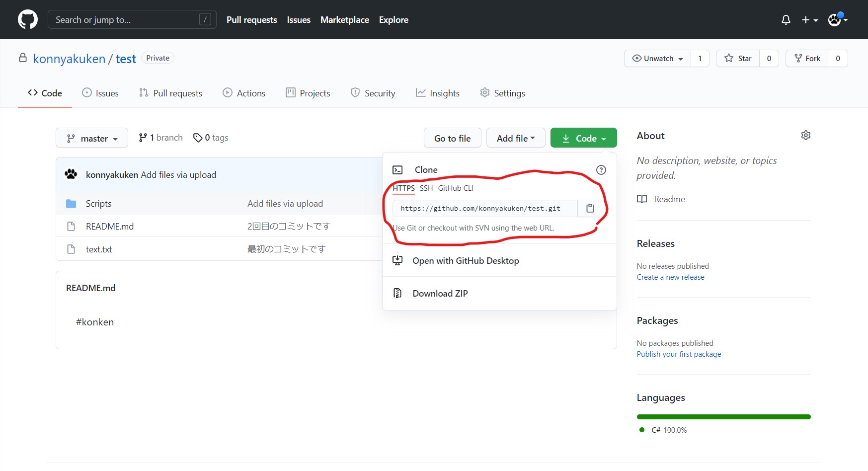Open the Scripts folder

(98, 204)
